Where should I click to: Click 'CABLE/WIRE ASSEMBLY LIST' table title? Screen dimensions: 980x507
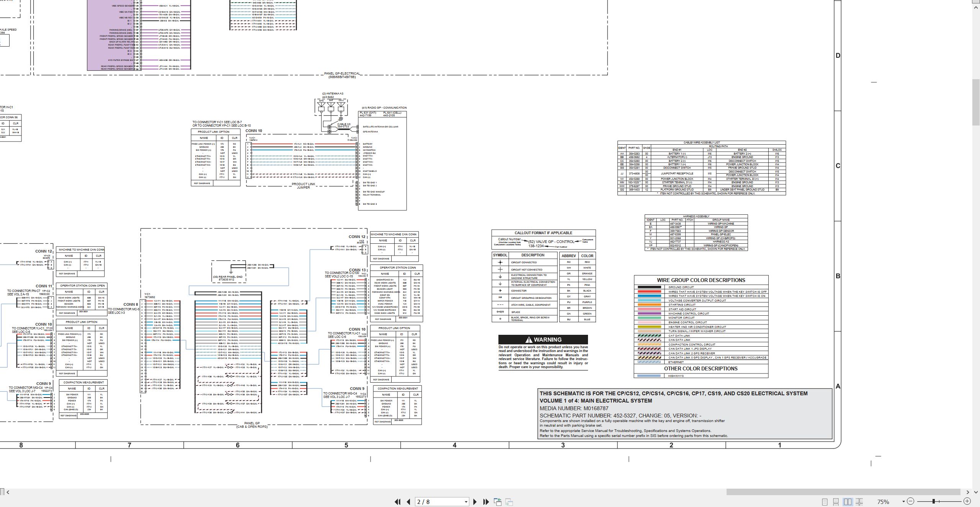tap(701, 142)
